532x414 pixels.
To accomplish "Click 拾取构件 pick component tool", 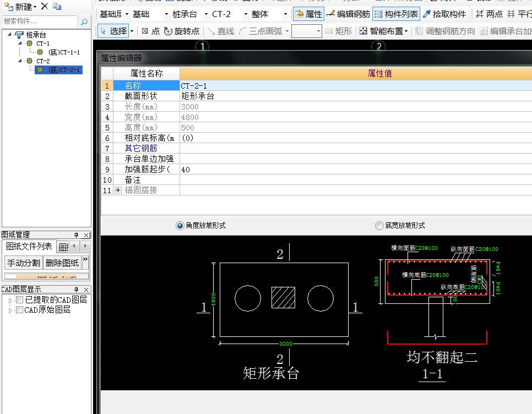I will pos(444,14).
